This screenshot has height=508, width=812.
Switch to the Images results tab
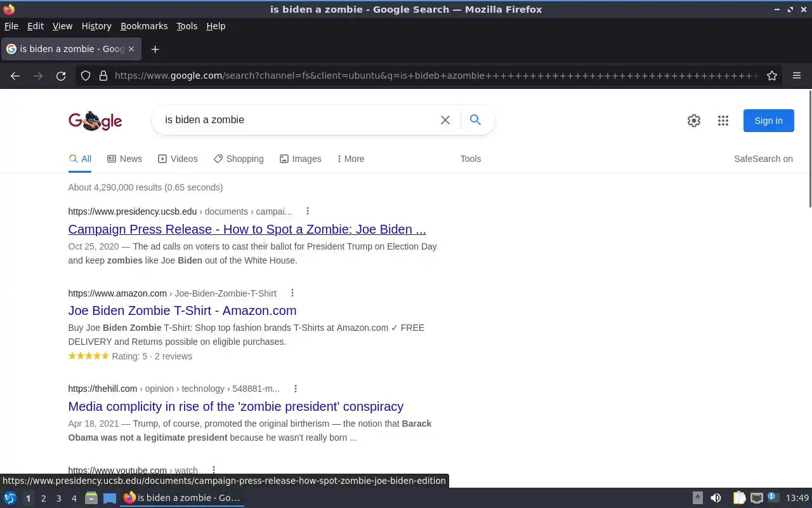coord(301,159)
